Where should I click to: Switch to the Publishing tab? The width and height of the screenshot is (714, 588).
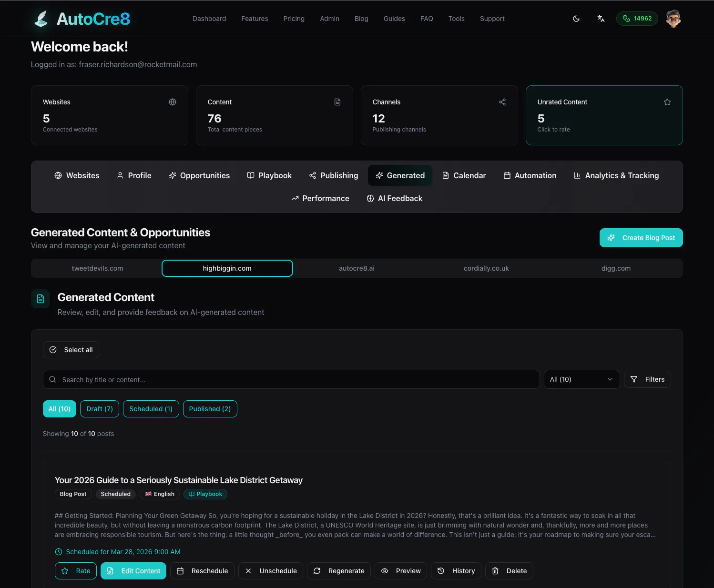tap(333, 175)
